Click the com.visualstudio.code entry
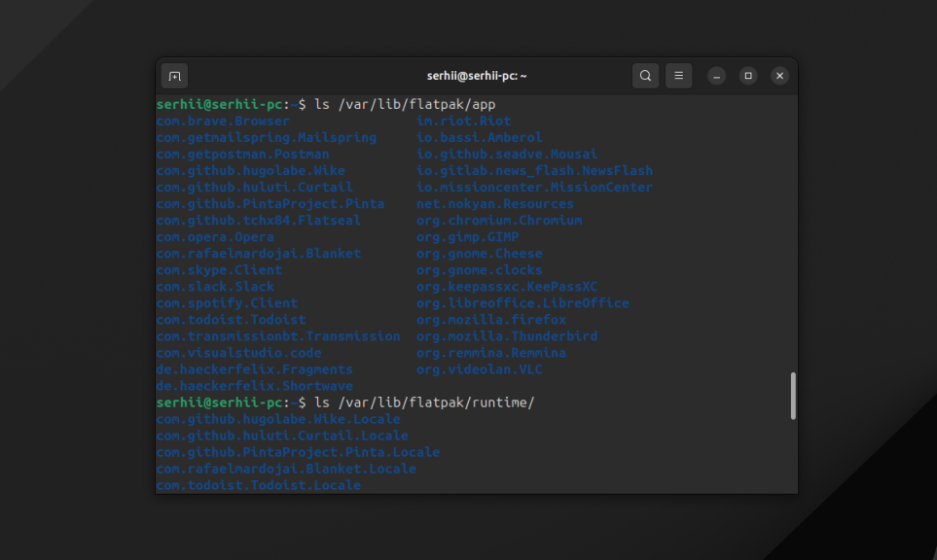 239,353
